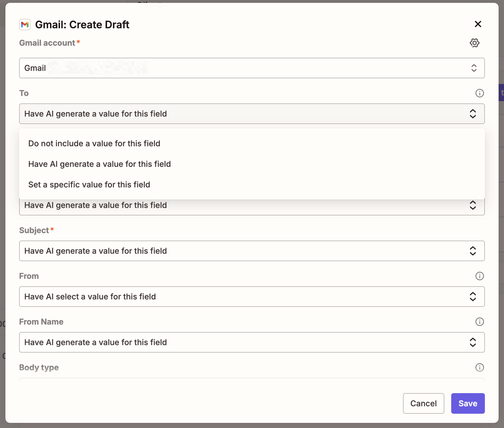Open the Gmail account settings gear
The width and height of the screenshot is (504, 428).
click(x=475, y=43)
